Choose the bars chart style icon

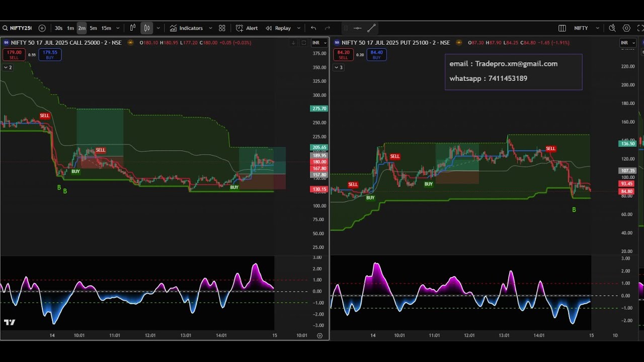[133, 28]
